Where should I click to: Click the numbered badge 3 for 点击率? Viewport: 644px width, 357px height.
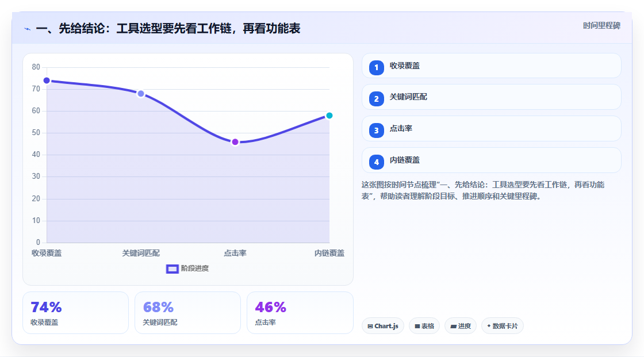point(376,130)
